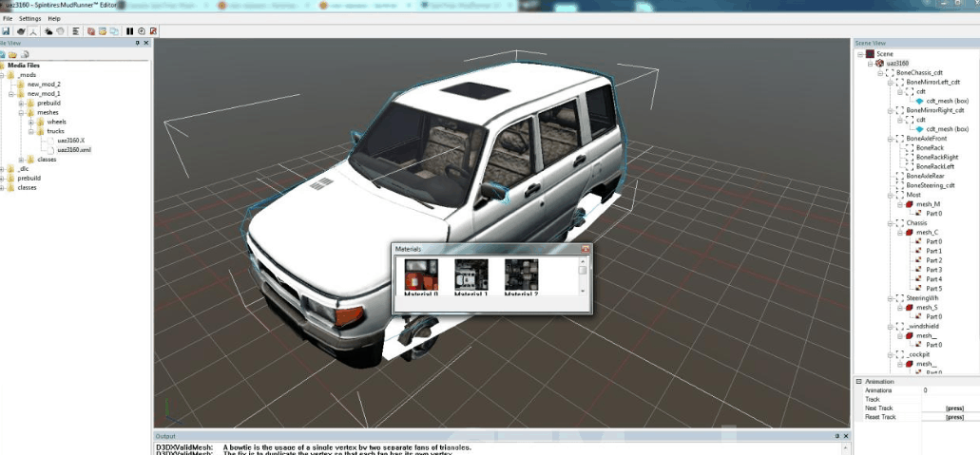Image resolution: width=980 pixels, height=455 pixels.
Task: Click the red arrow icon ending the toolbar
Action: (152, 31)
